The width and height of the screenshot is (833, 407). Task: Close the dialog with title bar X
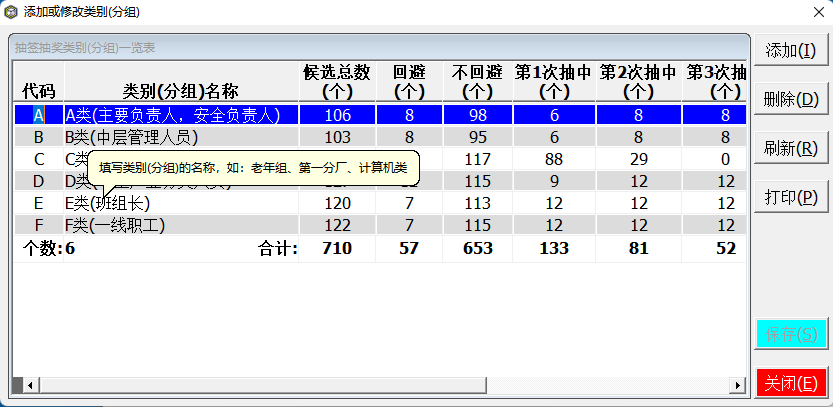pos(819,12)
